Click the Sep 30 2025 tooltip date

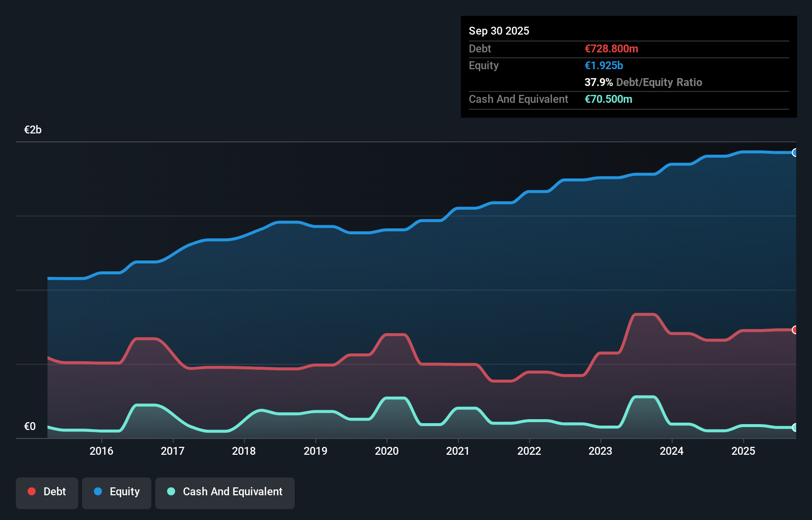[x=499, y=31]
